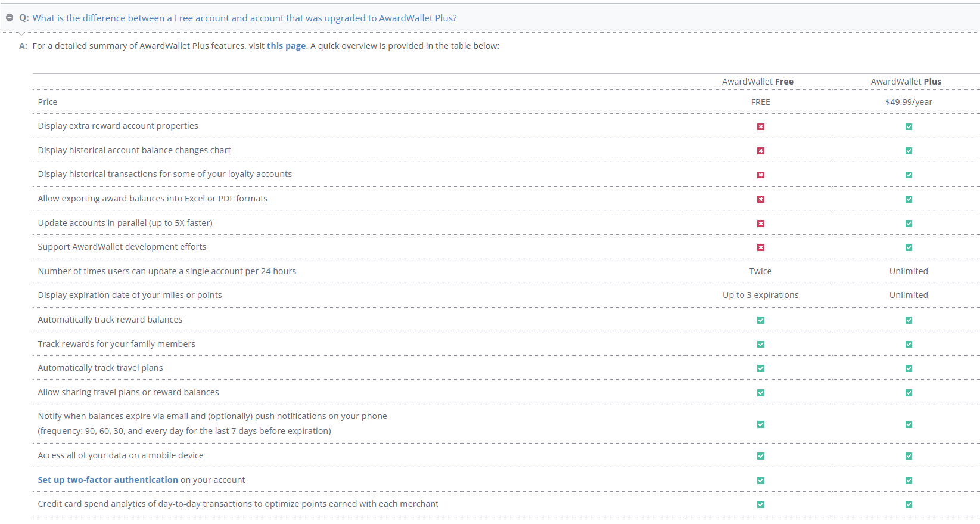The image size is (980, 524).
Task: Click the 'AwardWallet Free' column header
Action: coord(758,82)
